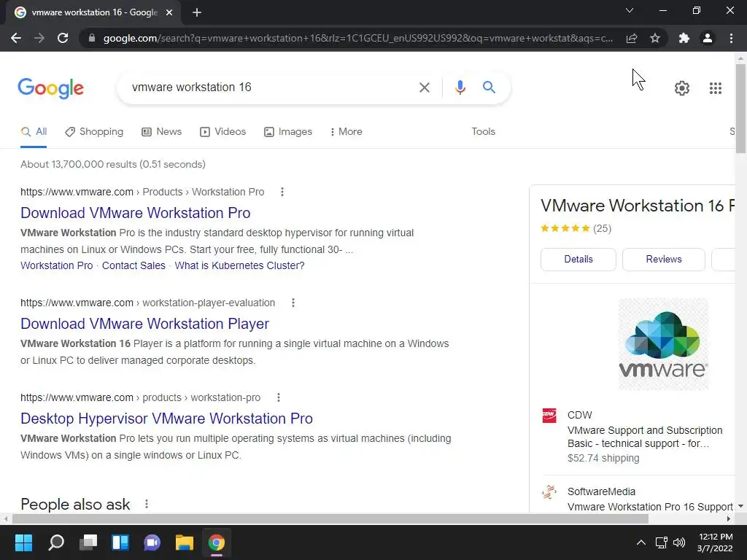
Task: Open the site lock info icon
Action: pos(92,38)
